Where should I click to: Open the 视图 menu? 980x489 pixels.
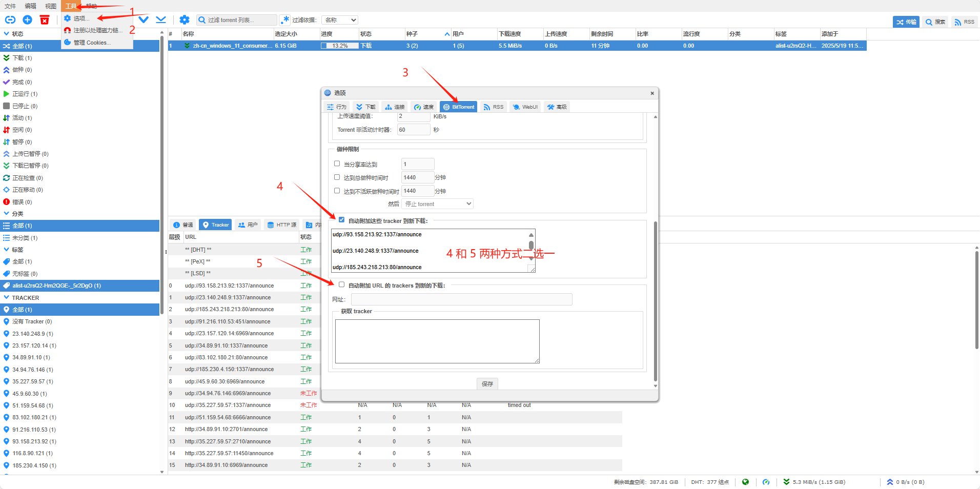coord(50,6)
